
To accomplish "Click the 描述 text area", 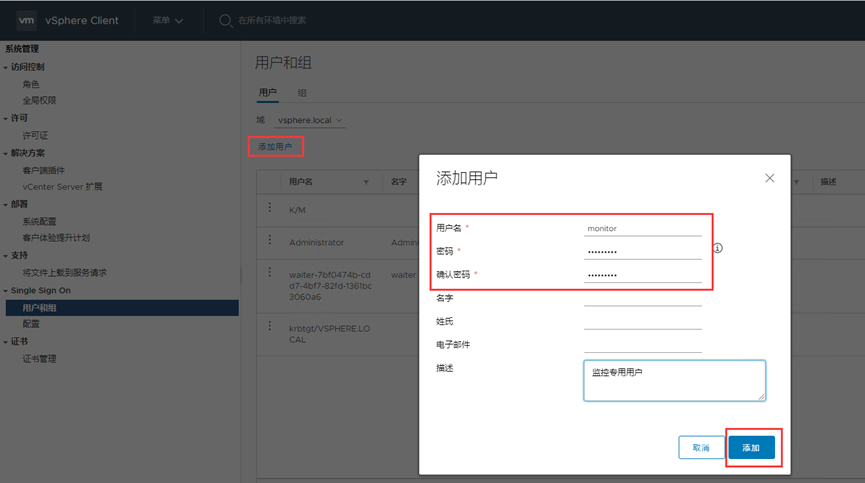I will (x=675, y=380).
